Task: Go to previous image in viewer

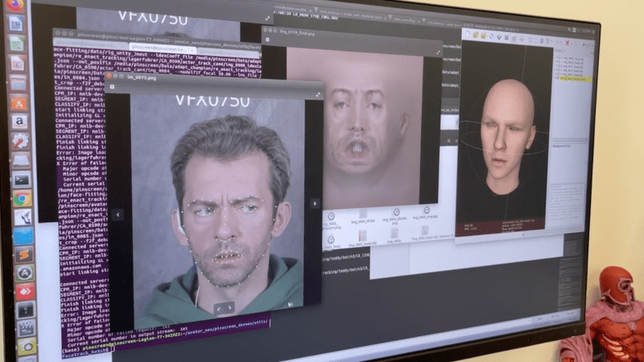Action: (118, 215)
